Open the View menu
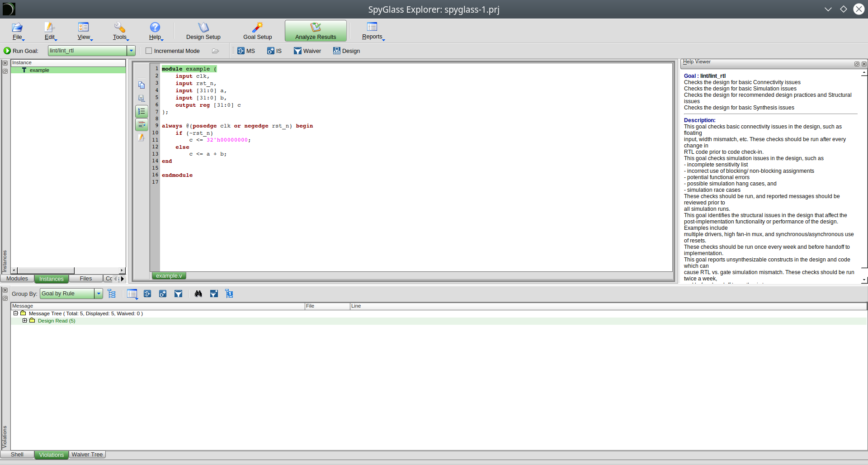 point(84,31)
